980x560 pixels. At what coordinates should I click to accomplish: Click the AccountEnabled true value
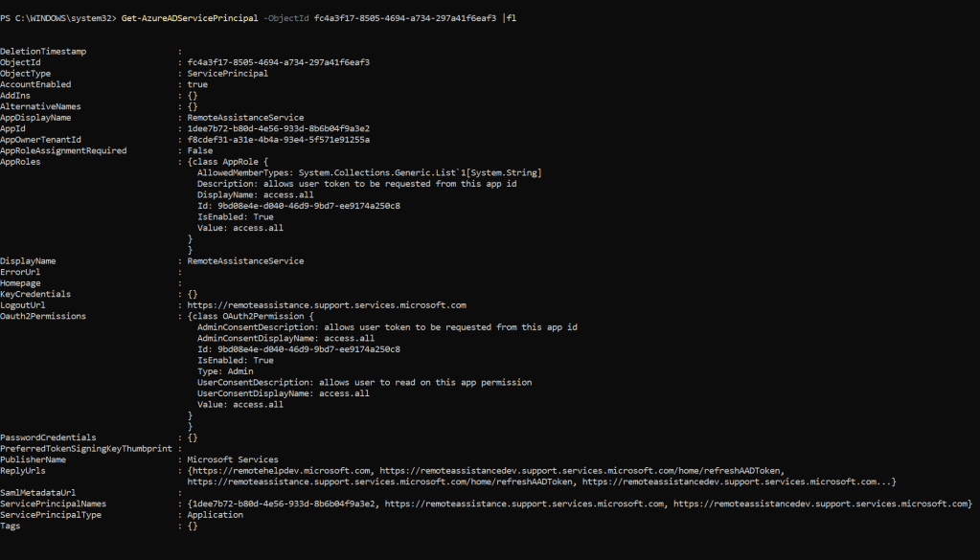197,84
